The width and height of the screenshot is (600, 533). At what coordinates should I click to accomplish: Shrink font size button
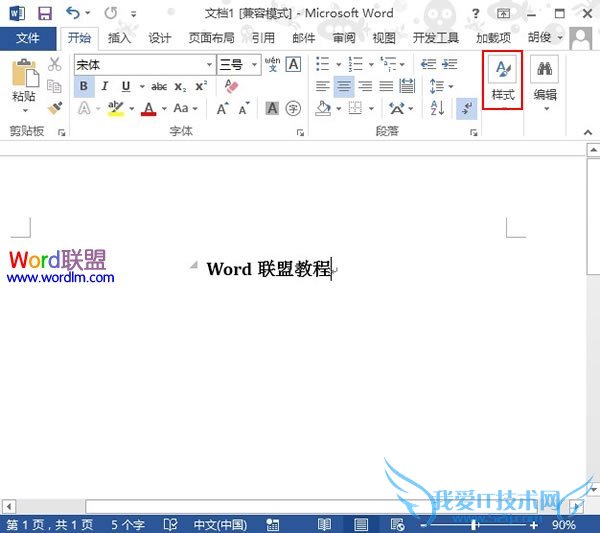pyautogui.click(x=244, y=109)
